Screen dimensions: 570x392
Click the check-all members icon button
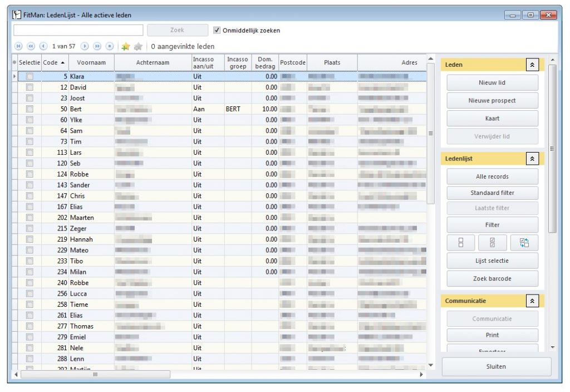coord(492,242)
